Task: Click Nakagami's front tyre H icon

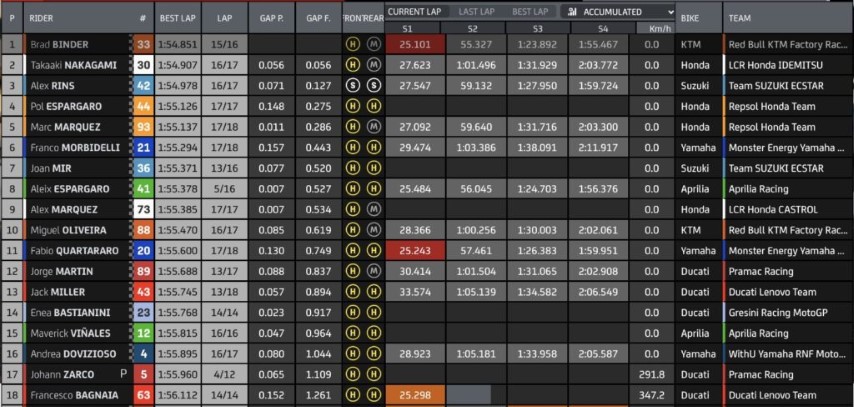Action: (353, 65)
